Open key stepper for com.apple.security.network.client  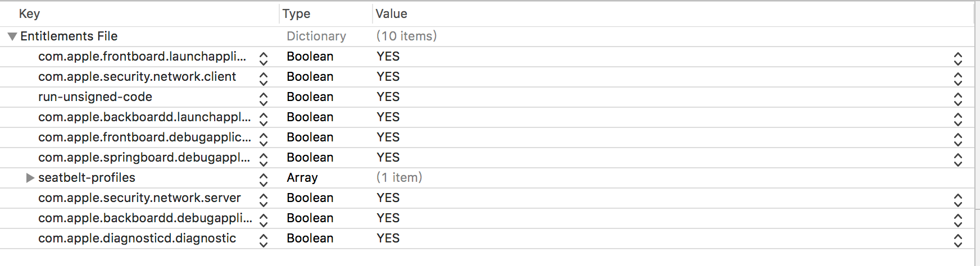tap(264, 79)
